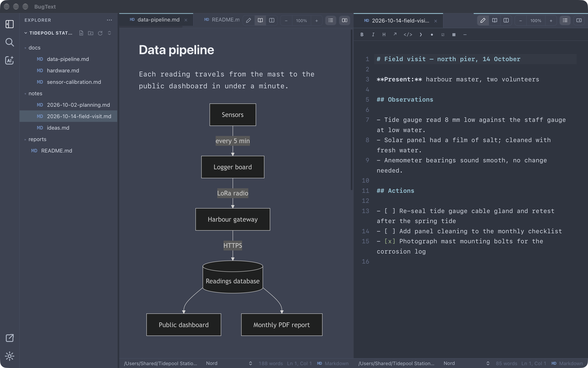Open the search panel in the activity bar
588x368 pixels.
[x=9, y=42]
